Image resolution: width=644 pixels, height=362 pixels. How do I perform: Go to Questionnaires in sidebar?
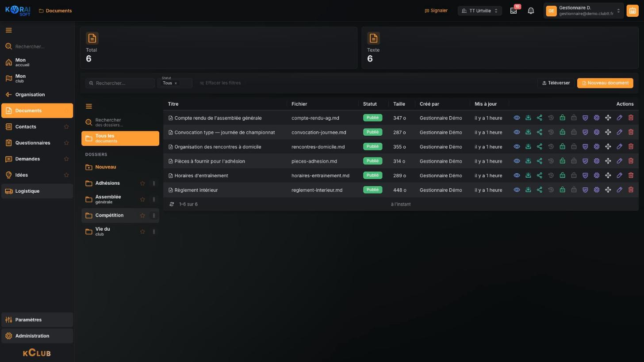(37, 143)
